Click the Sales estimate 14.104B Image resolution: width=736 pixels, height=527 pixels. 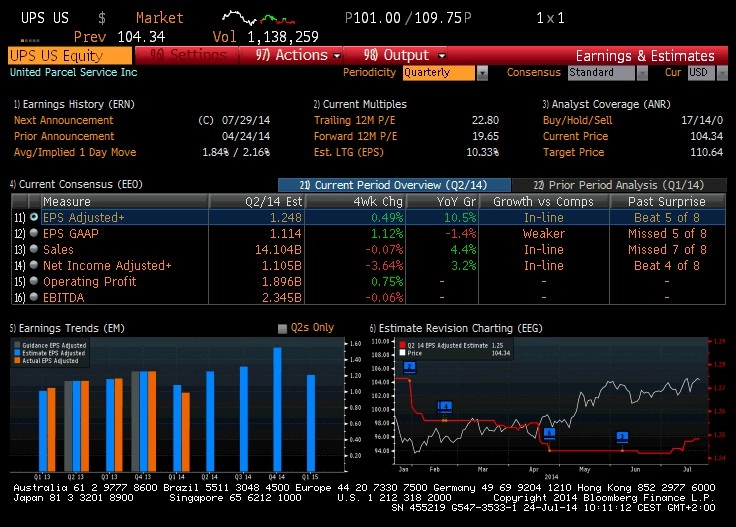278,250
